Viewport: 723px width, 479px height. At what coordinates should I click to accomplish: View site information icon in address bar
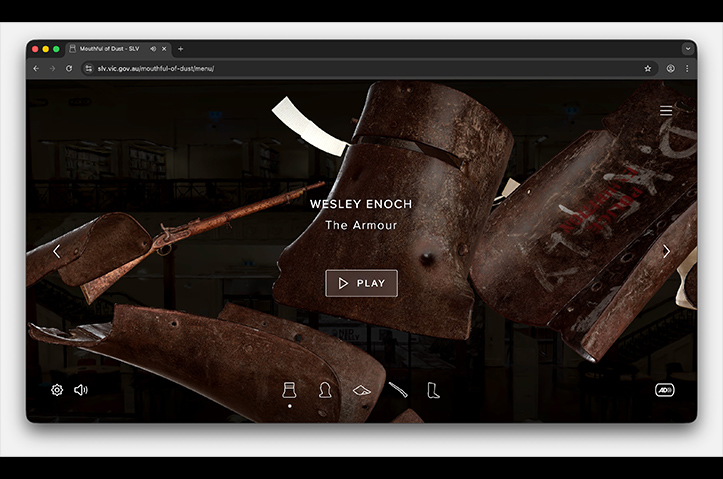(x=89, y=68)
